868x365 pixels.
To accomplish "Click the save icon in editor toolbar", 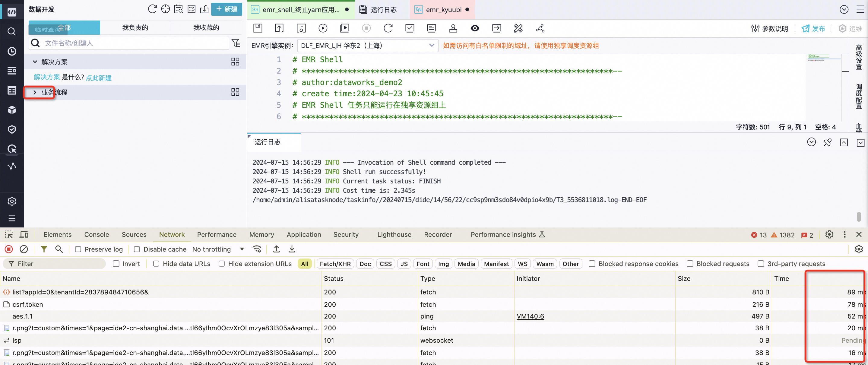I will pyautogui.click(x=258, y=28).
